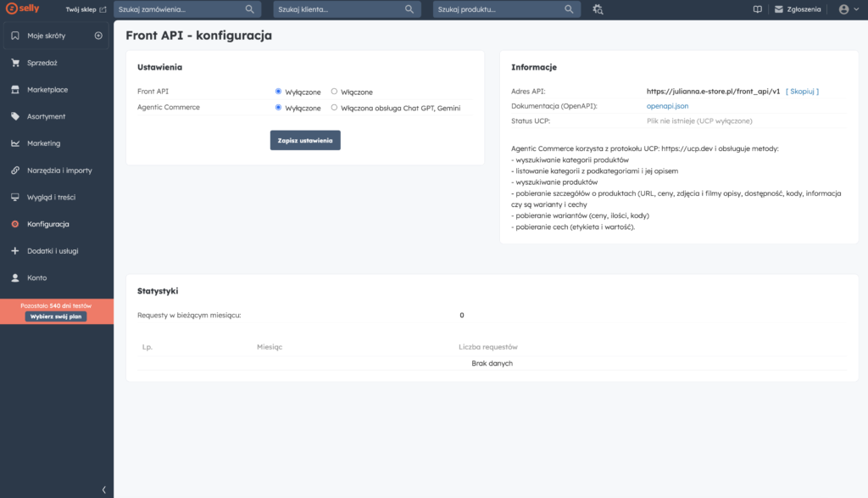Click the Zgłoszenia envelope icon
This screenshot has width=868, height=498.
(778, 9)
